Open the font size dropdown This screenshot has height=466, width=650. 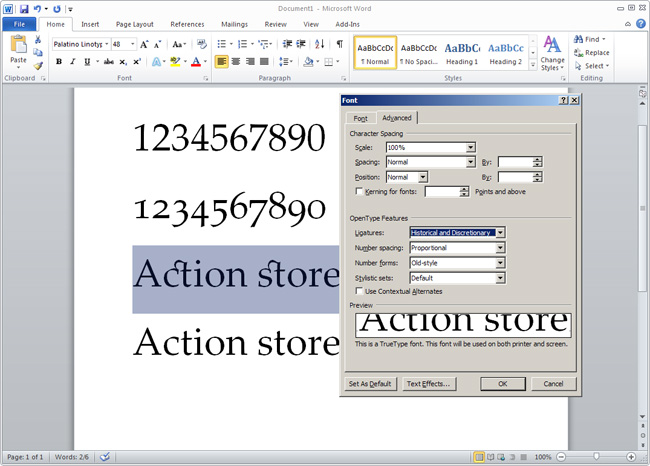(133, 44)
